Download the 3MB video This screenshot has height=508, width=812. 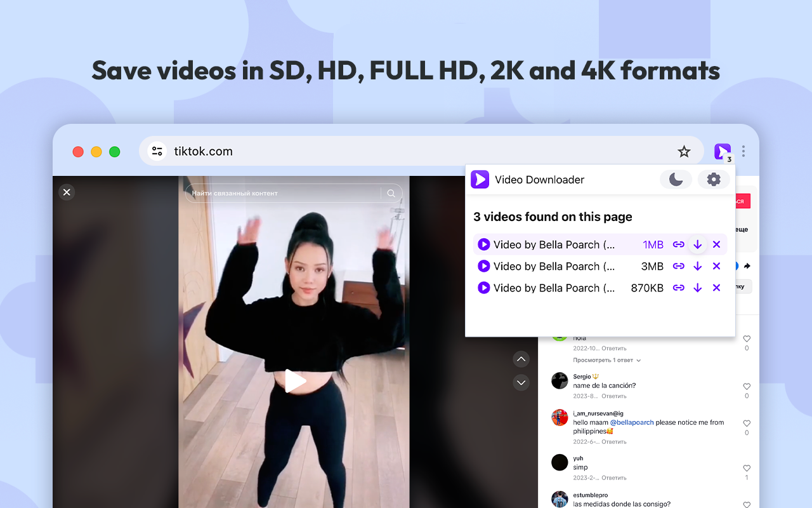[x=698, y=266]
